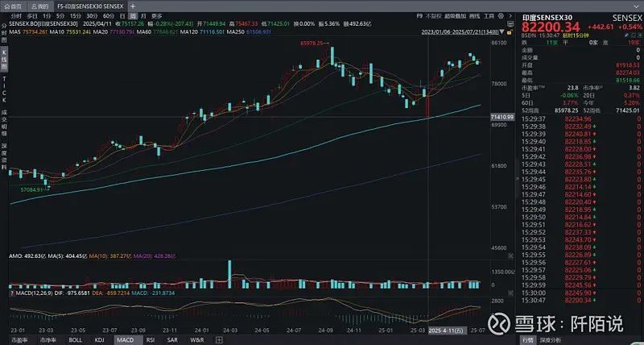Click the 85978.25 high price label

coord(312,43)
